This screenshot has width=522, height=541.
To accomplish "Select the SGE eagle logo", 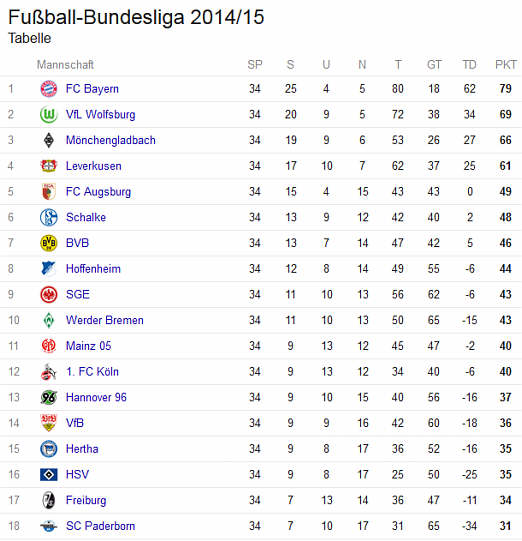I will [x=49, y=295].
